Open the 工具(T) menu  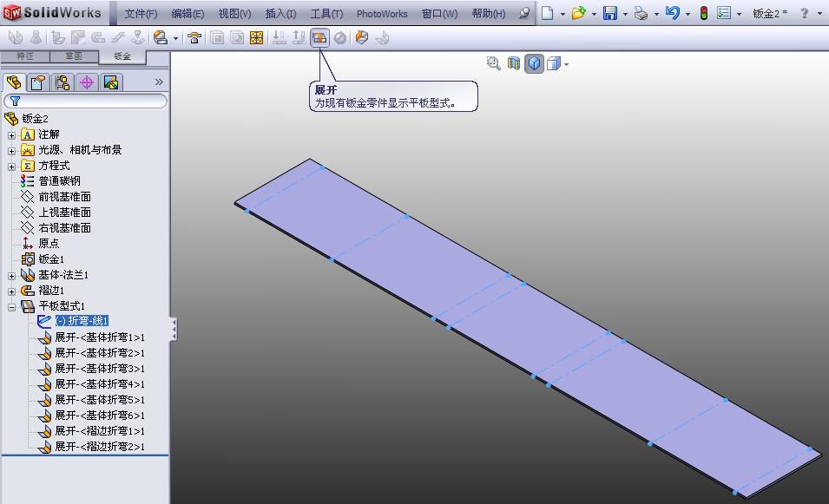tap(326, 14)
